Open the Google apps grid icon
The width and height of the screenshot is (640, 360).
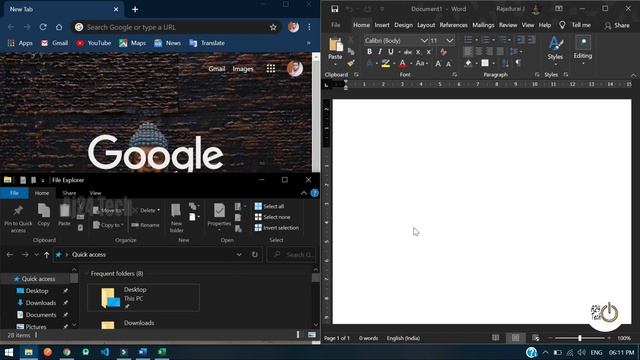(x=271, y=69)
